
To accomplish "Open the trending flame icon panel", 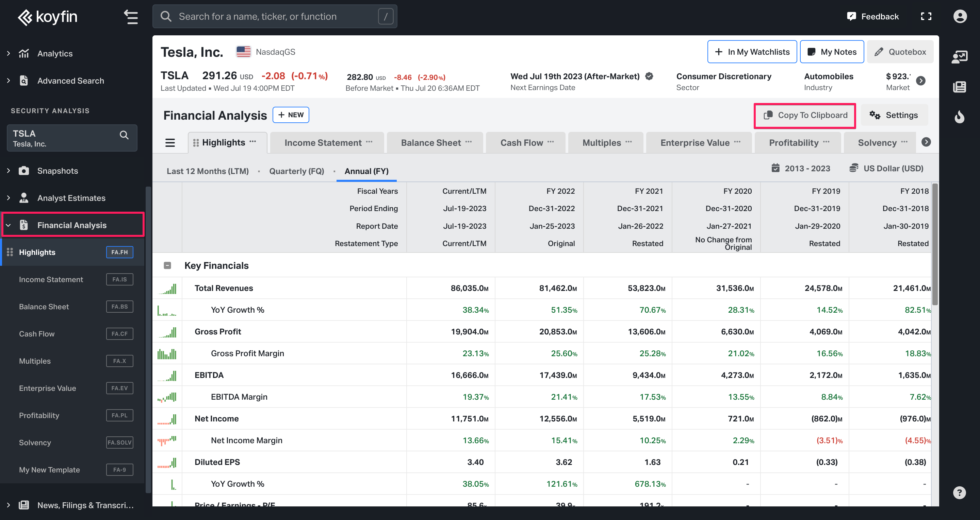I will coord(959,117).
